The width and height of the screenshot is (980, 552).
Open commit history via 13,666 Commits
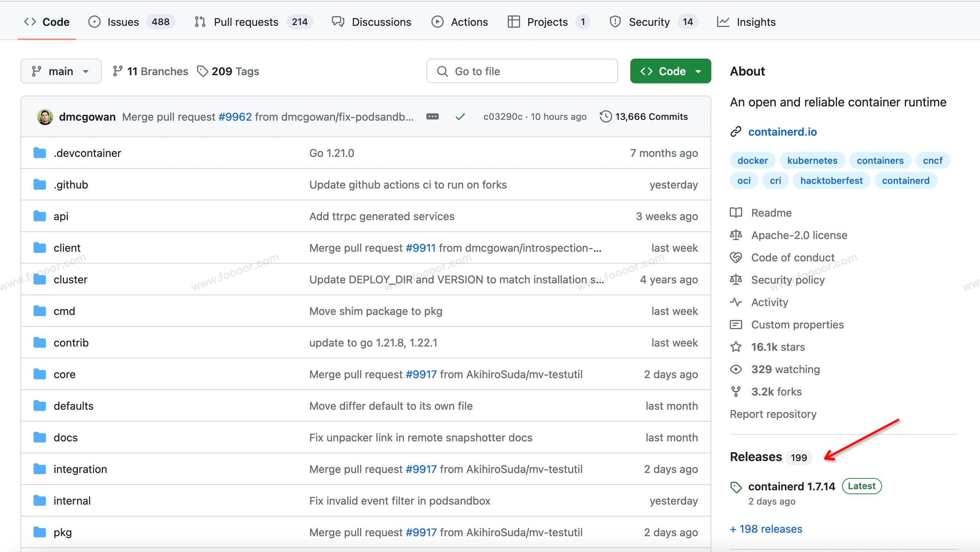click(644, 117)
